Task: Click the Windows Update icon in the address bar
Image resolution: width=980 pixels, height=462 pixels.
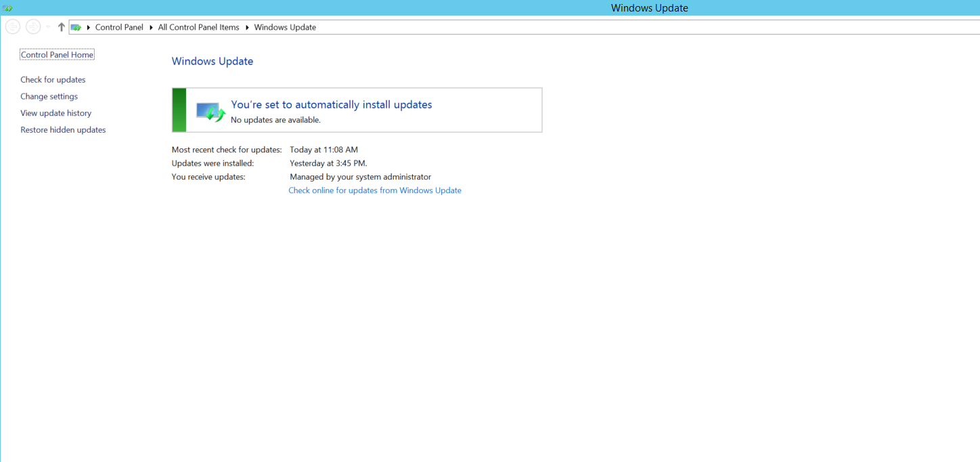Action: coord(76,27)
